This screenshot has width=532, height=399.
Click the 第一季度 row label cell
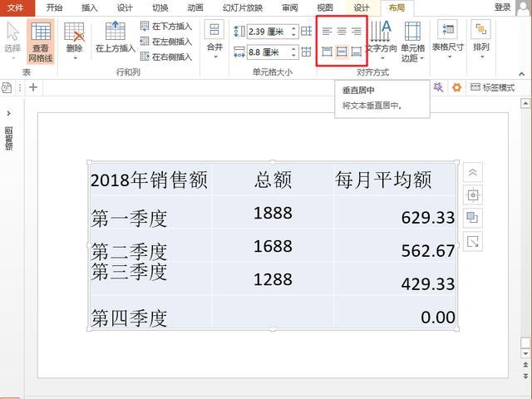pyautogui.click(x=150, y=213)
